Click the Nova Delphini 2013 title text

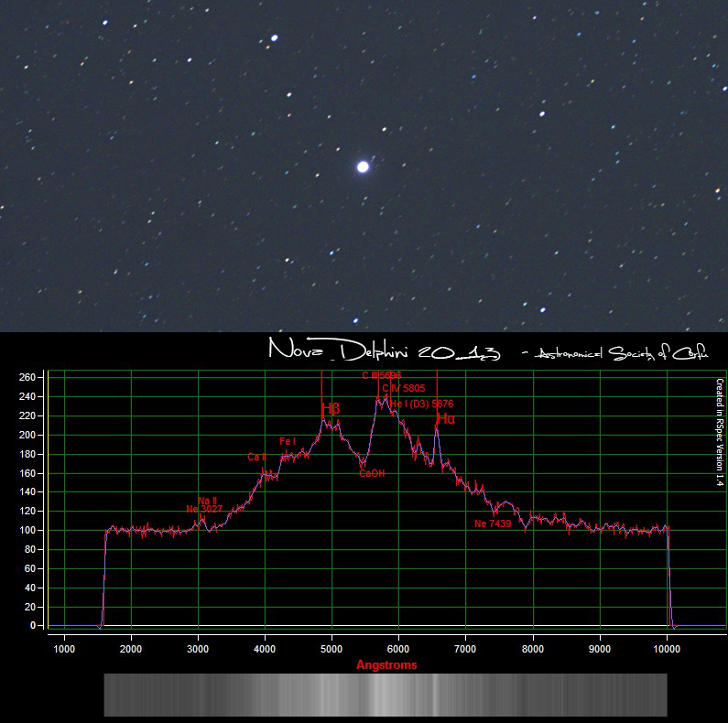point(385,351)
